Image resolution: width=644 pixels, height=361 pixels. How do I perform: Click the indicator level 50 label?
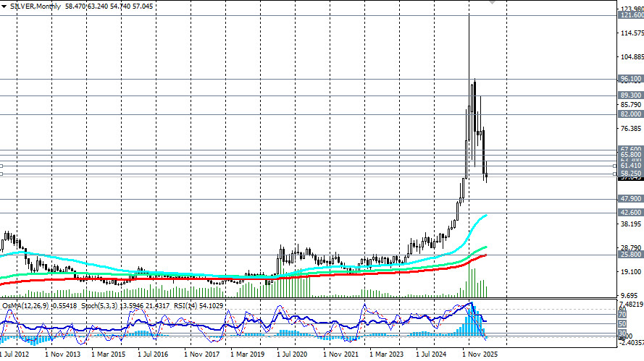(622, 324)
